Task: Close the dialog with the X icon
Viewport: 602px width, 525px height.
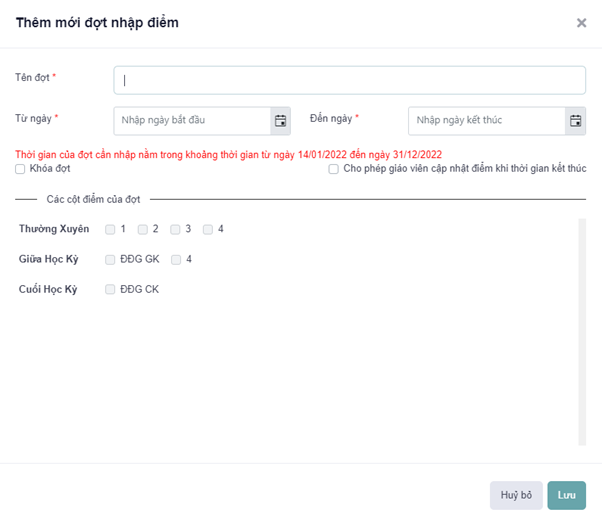Action: [581, 22]
